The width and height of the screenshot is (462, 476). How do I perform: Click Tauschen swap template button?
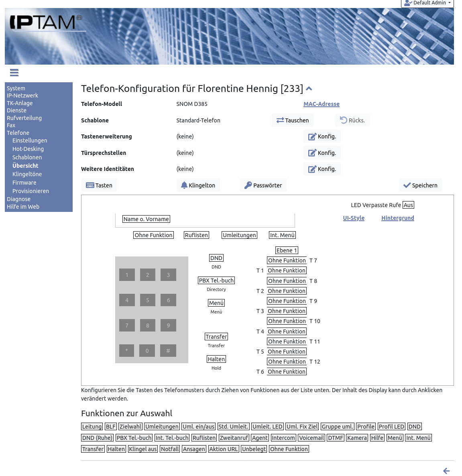point(293,120)
